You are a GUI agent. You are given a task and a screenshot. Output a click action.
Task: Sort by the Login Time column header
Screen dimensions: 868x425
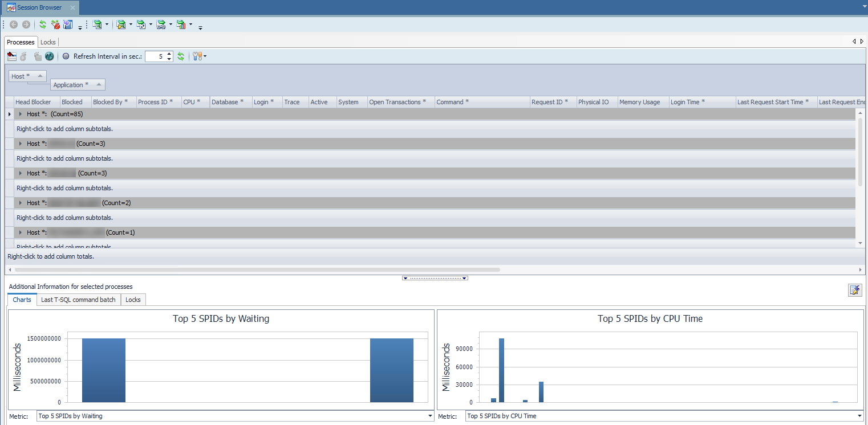tap(703, 102)
